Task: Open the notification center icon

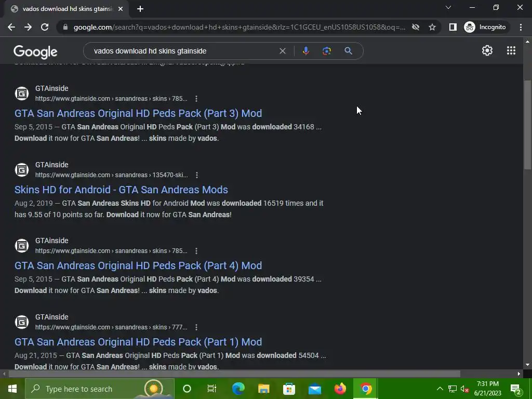Action: tap(516, 389)
